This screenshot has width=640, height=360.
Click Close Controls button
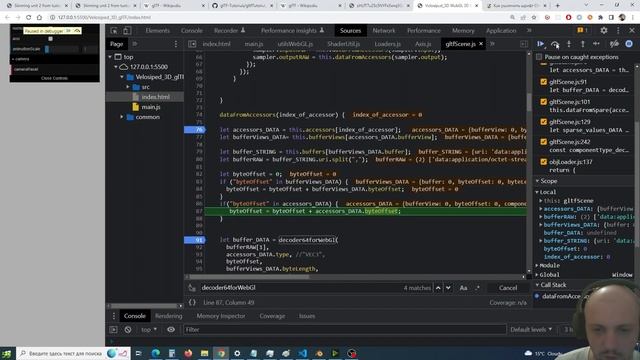tap(54, 78)
